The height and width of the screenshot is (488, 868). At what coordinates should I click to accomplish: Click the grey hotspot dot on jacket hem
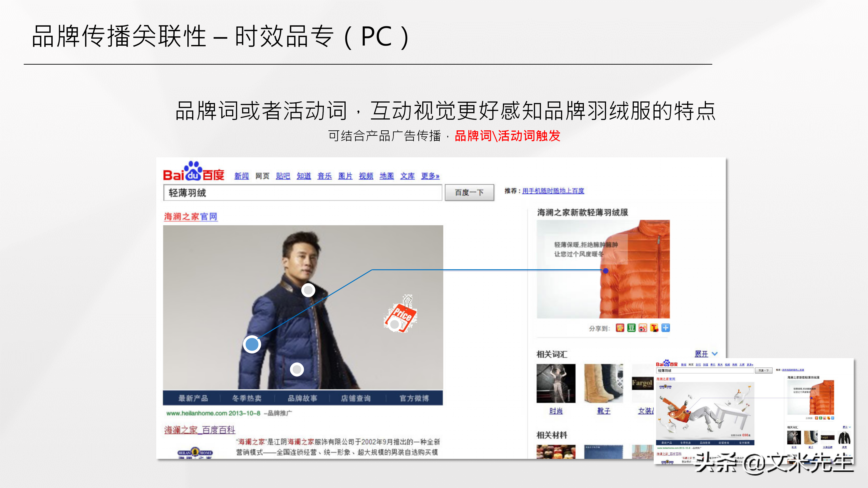click(x=297, y=369)
